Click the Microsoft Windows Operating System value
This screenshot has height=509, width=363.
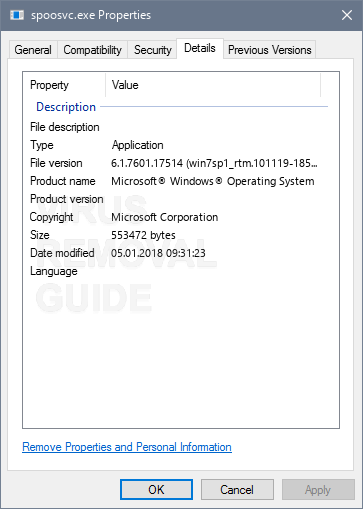(213, 181)
